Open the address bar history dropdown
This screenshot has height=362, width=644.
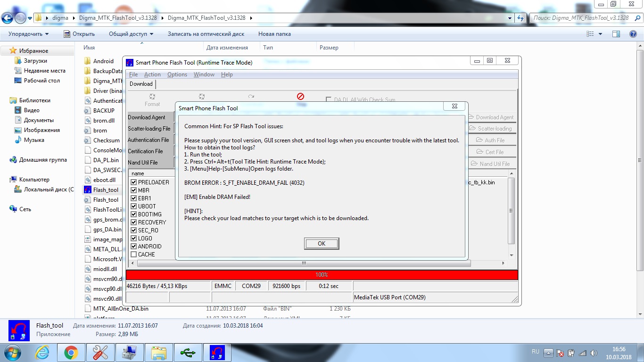510,18
